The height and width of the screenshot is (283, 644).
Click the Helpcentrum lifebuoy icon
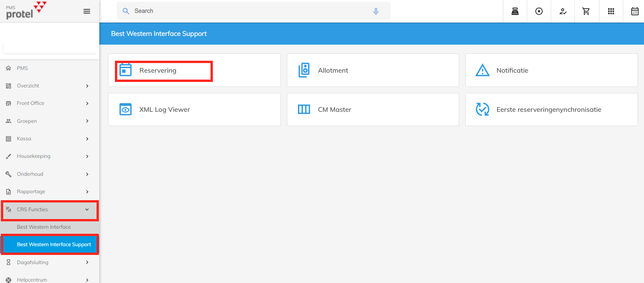coord(8,280)
